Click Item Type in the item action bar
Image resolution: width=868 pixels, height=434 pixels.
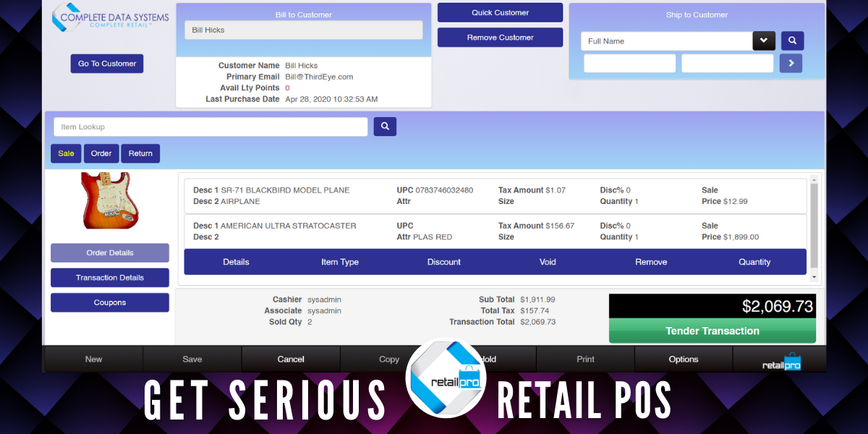click(x=340, y=262)
